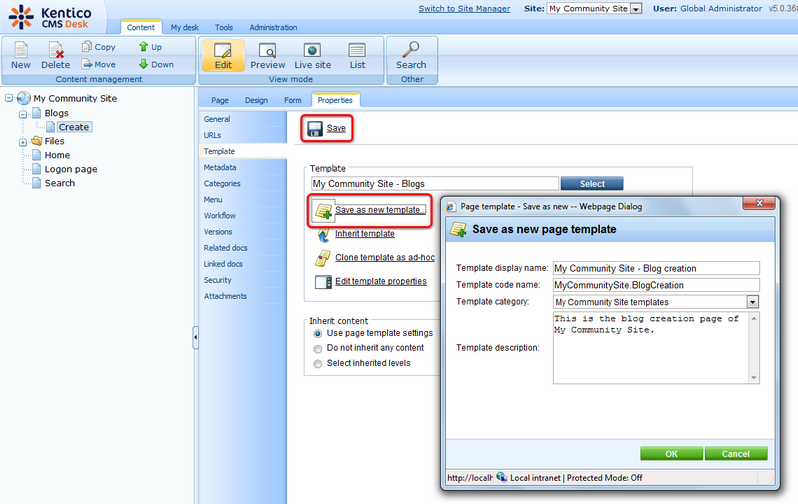Image resolution: width=798 pixels, height=504 pixels.
Task: Collapse the My Community Site root node
Action: point(9,98)
